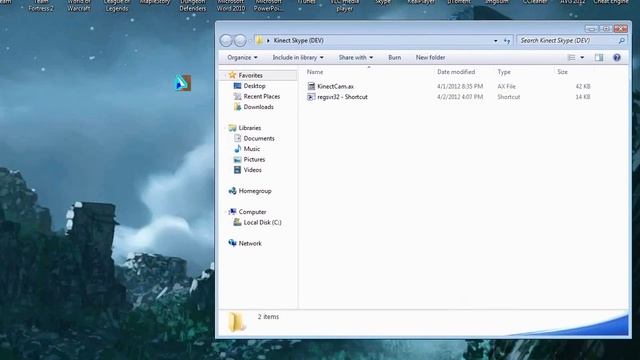Select the KinectCam.ax file icon
Viewport: 640px width, 360px height.
[x=311, y=86]
